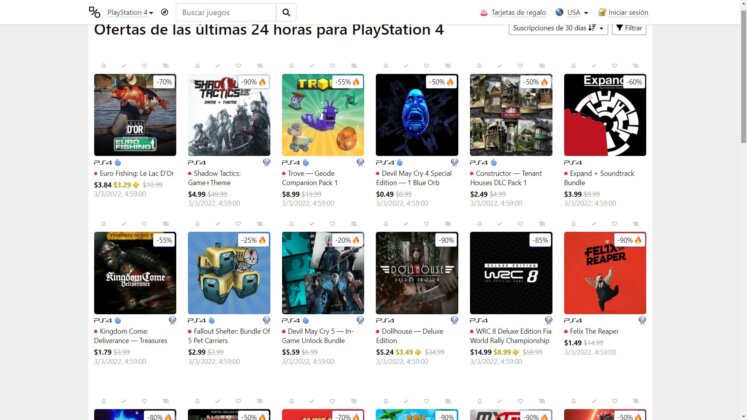The image size is (747, 420).
Task: Click the Filtrar button
Action: [629, 28]
